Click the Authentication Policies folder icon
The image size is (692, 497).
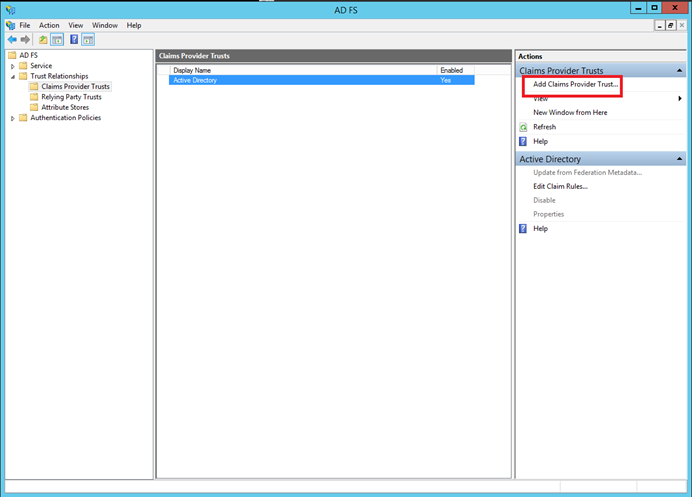(x=23, y=118)
